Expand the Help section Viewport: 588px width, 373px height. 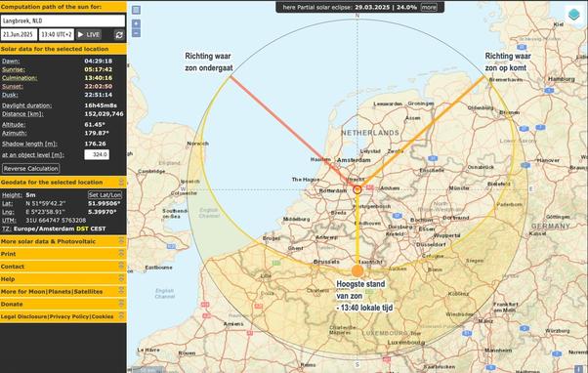(63, 279)
